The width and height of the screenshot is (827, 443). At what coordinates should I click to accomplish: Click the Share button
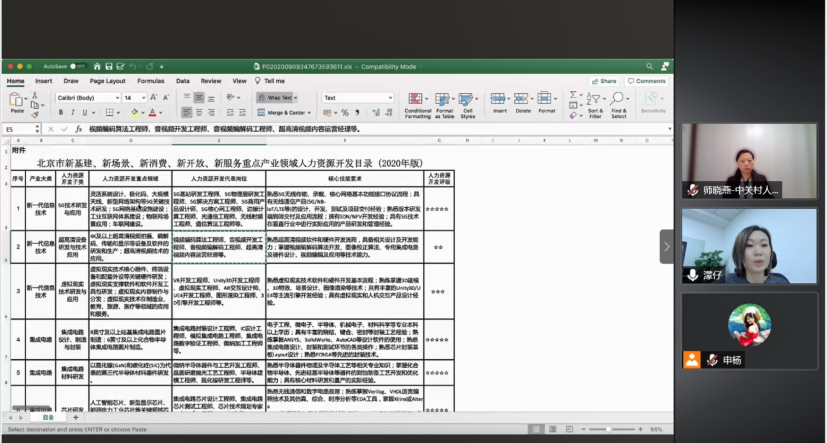click(x=604, y=81)
